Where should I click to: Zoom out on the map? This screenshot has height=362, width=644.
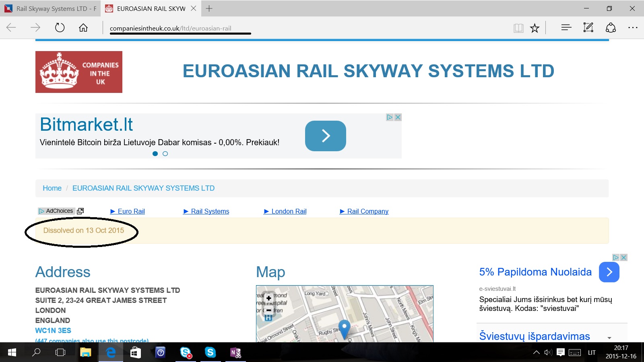coord(268,310)
